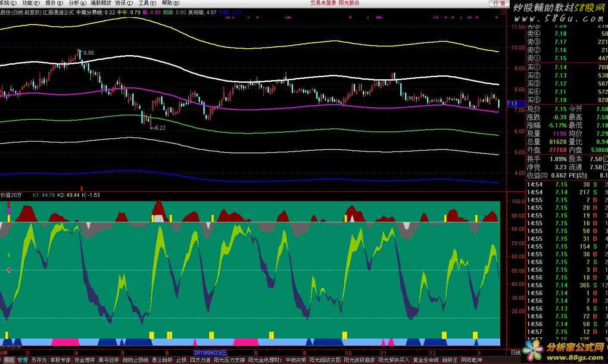The height and width of the screenshot is (364, 608).
Task: Switch to the 掌股专家 indicator tab
Action: tap(60, 360)
